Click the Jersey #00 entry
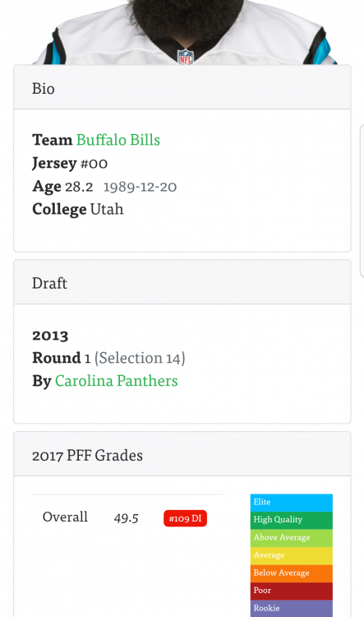The image size is (364, 617). pyautogui.click(x=70, y=163)
